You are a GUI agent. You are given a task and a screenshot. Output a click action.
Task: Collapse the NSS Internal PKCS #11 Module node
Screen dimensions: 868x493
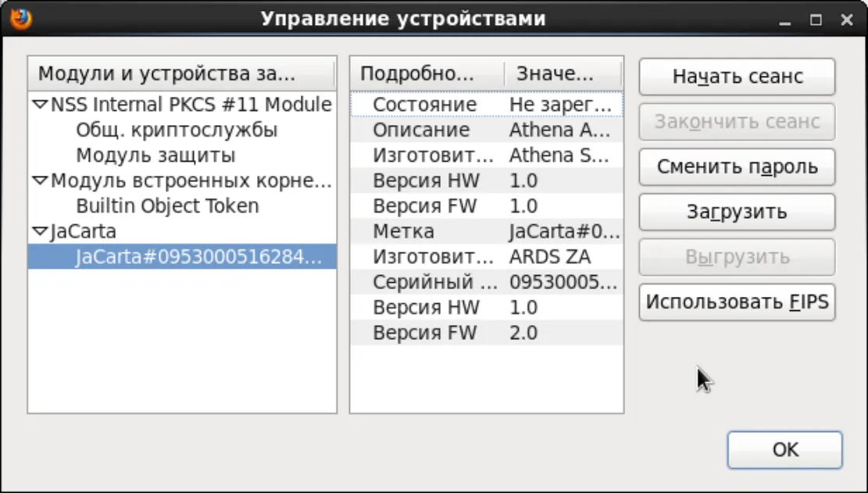[40, 104]
